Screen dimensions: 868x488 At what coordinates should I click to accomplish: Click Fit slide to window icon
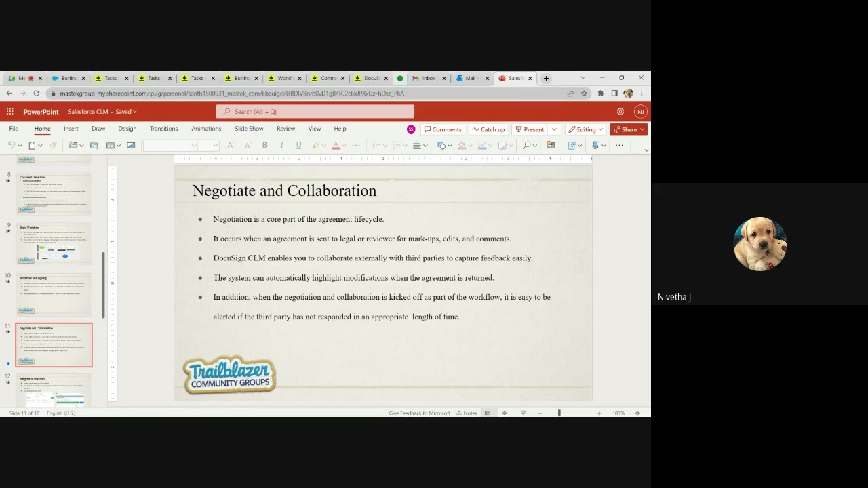click(637, 413)
